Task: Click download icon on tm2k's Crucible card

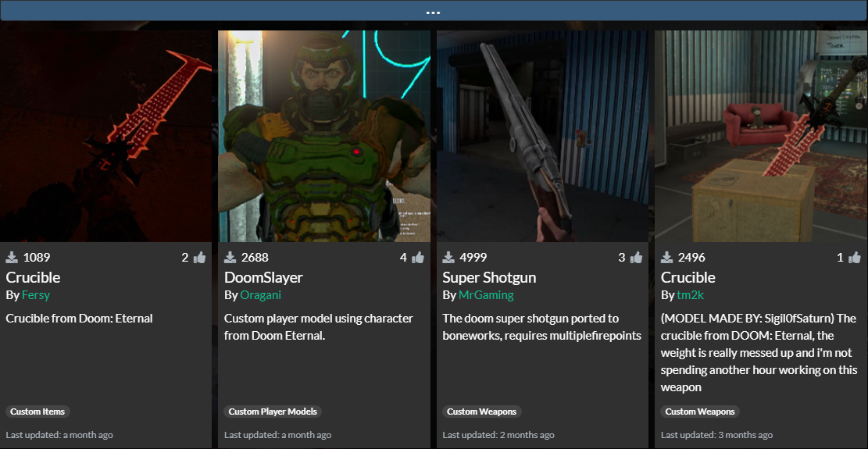Action: coord(667,257)
